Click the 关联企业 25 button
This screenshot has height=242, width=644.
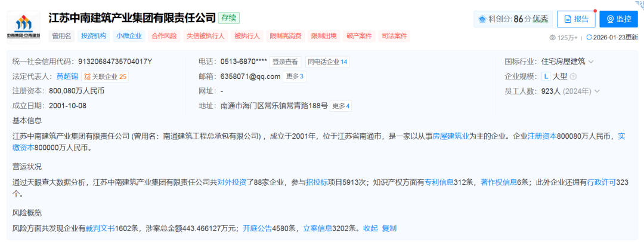pyautogui.click(x=105, y=76)
